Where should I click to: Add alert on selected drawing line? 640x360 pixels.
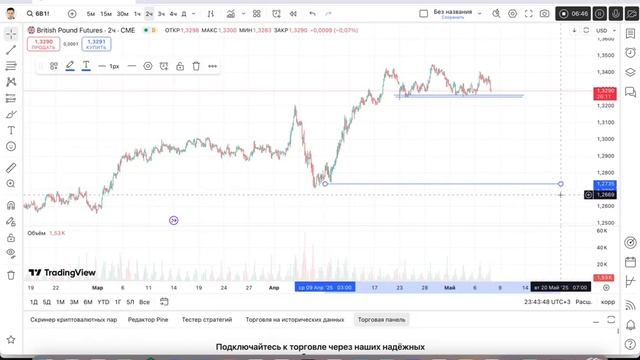pyautogui.click(x=164, y=66)
